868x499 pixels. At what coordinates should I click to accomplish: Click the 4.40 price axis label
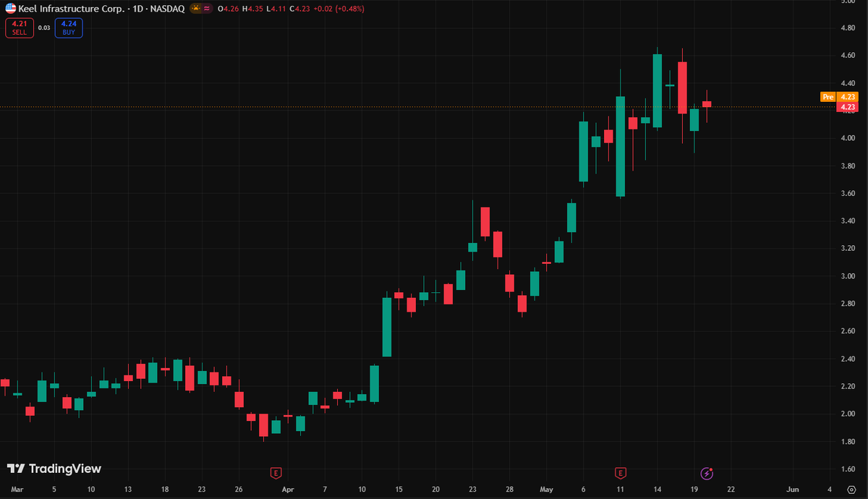click(848, 83)
